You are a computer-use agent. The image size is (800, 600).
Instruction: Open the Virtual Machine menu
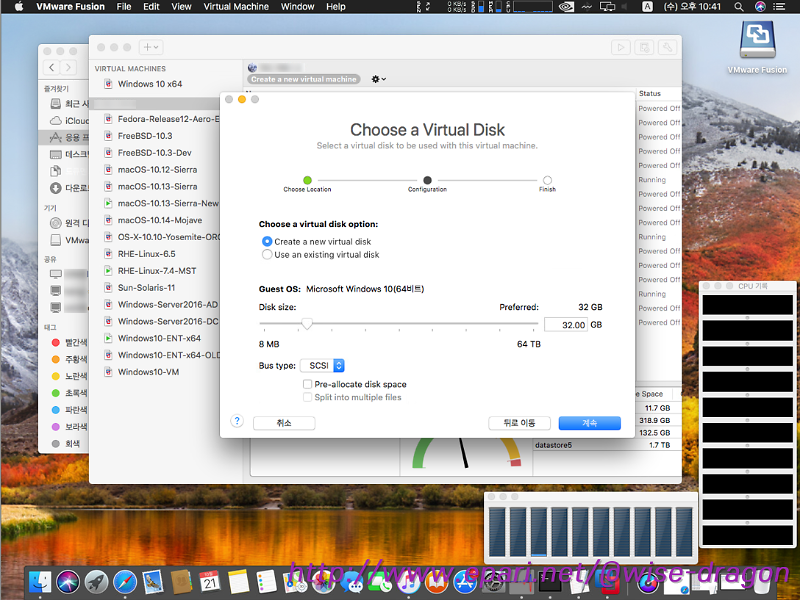[x=236, y=7]
